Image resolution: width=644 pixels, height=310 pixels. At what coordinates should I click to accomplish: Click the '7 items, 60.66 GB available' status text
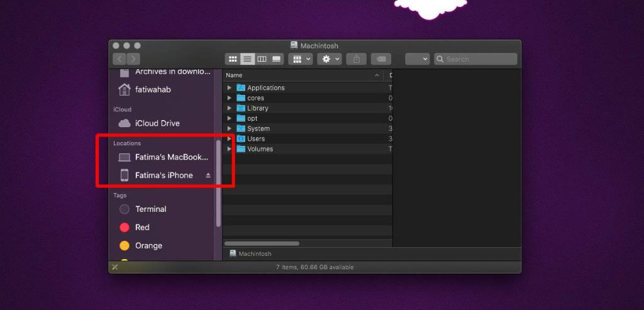click(314, 267)
